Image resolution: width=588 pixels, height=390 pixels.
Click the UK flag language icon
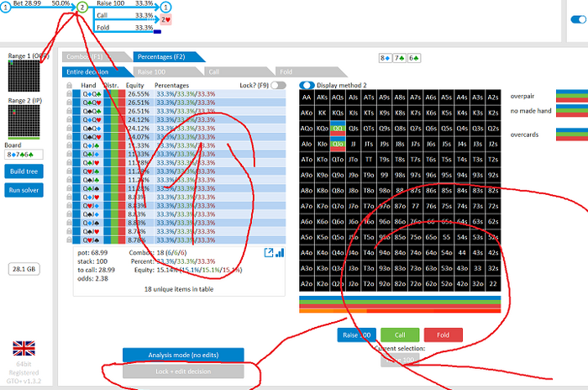click(24, 348)
